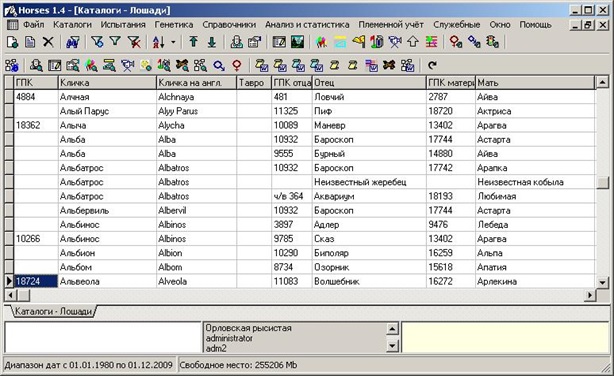The image size is (614, 376).
Task: Select cell Арлекина
Action: 535,281
